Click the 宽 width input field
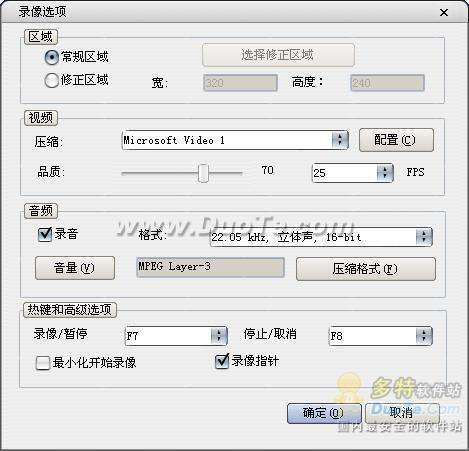The height and width of the screenshot is (451, 469). (x=240, y=83)
